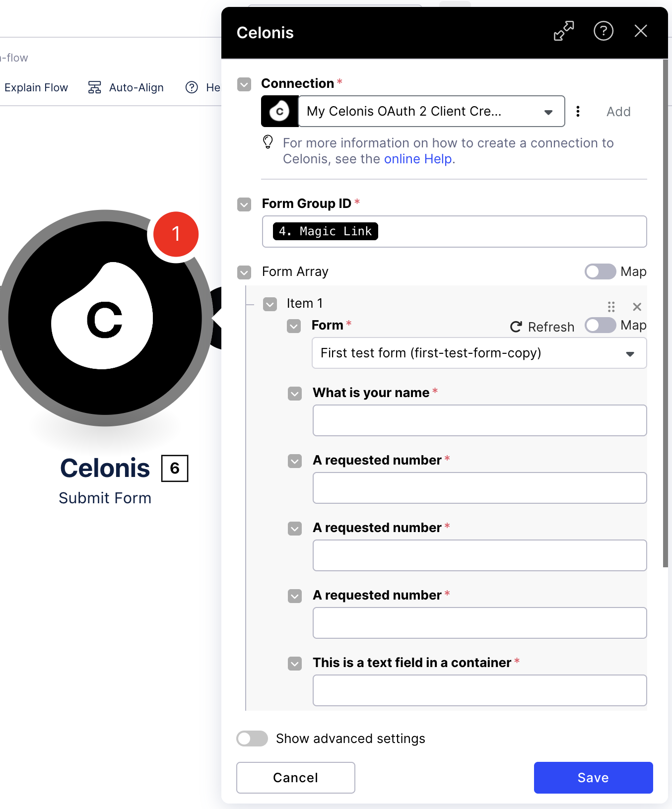Open the Form selection dropdown

tap(479, 353)
